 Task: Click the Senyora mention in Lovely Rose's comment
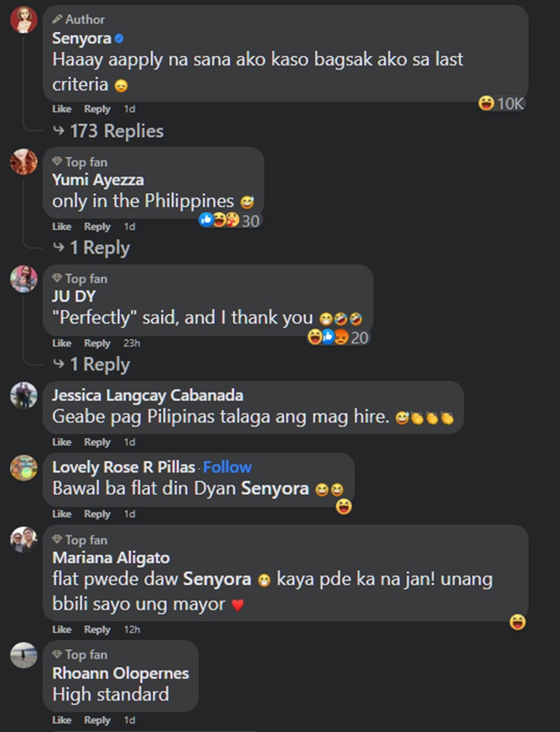tap(275, 488)
